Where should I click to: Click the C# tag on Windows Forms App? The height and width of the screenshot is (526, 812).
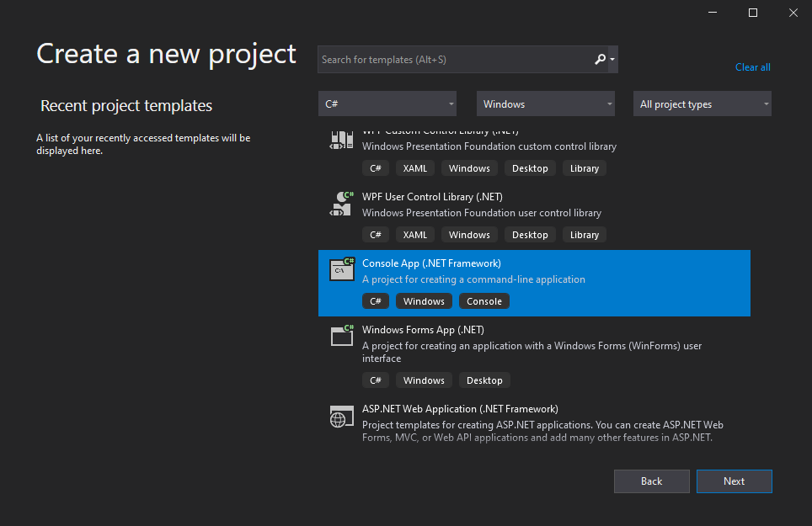point(376,380)
